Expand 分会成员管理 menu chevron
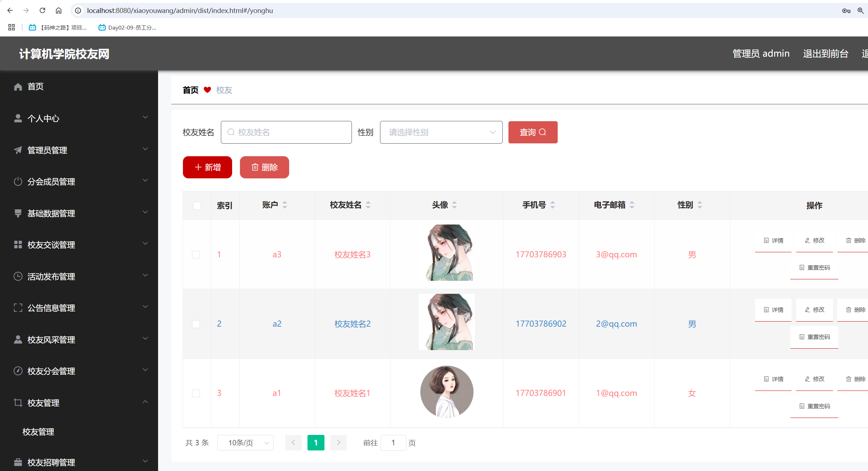 145,180
